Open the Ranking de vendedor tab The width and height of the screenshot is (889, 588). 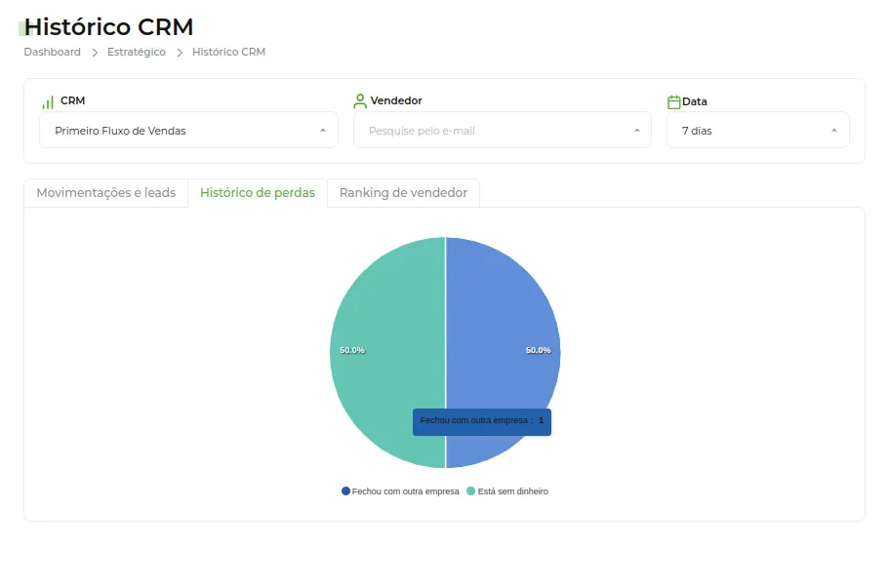tap(404, 193)
